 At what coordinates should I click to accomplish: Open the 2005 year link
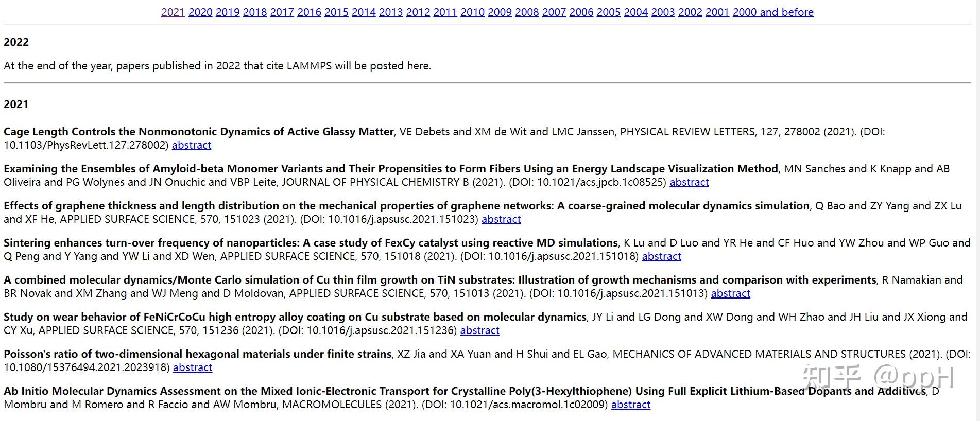(609, 12)
